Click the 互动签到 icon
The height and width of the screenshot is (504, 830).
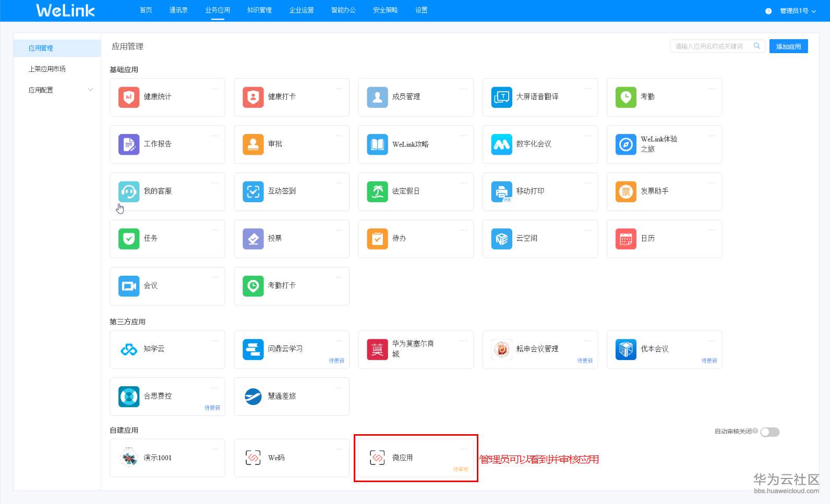click(253, 192)
